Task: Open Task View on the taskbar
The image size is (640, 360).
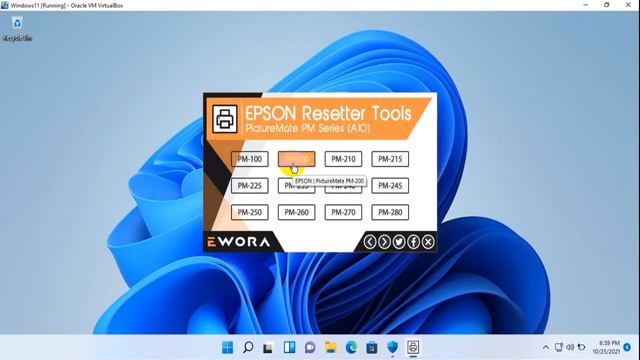Action: click(268, 348)
